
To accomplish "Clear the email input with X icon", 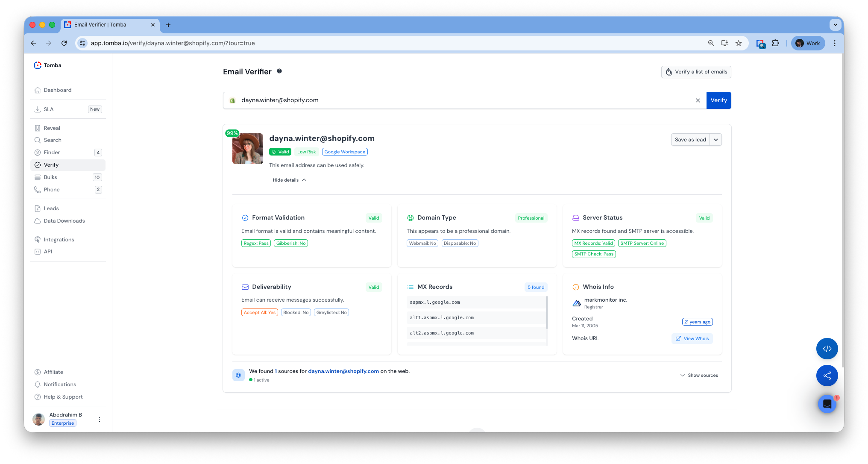I will [698, 100].
